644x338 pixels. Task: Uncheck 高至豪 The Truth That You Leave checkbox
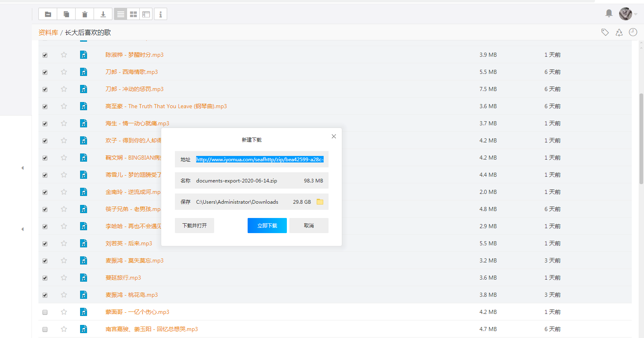pos(45,107)
